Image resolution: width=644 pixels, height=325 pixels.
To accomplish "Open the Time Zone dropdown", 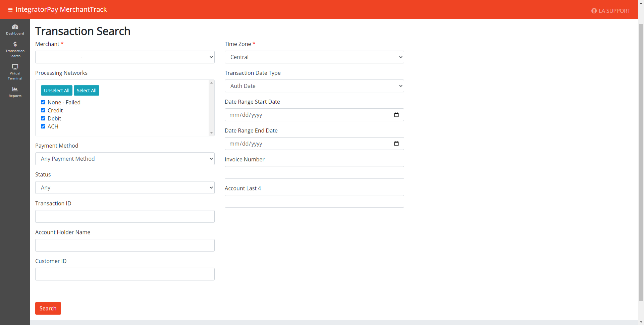I will (314, 57).
